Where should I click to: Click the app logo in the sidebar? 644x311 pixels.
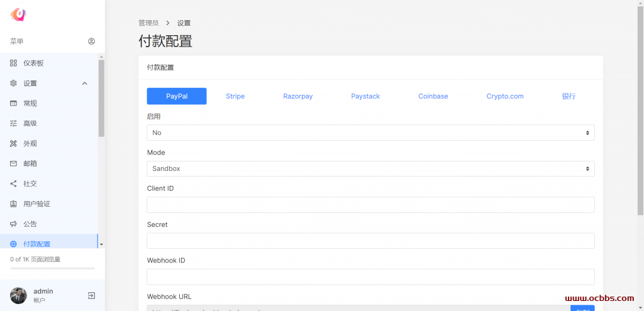18,14
